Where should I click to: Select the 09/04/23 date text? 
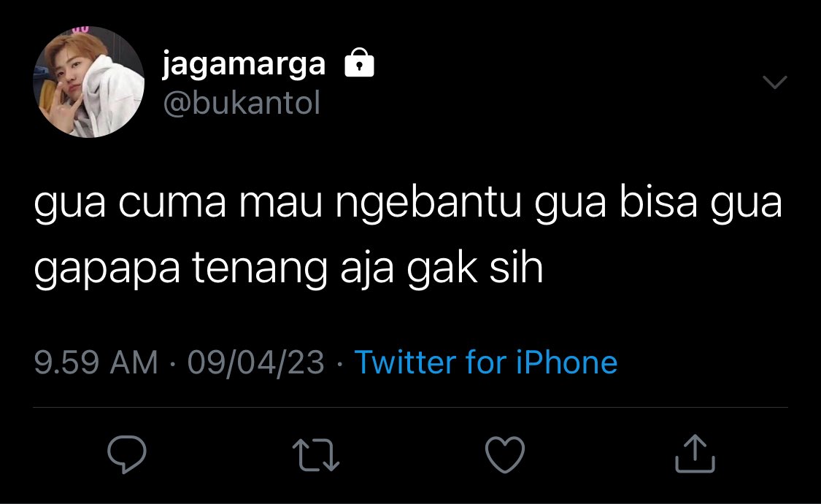(256, 363)
